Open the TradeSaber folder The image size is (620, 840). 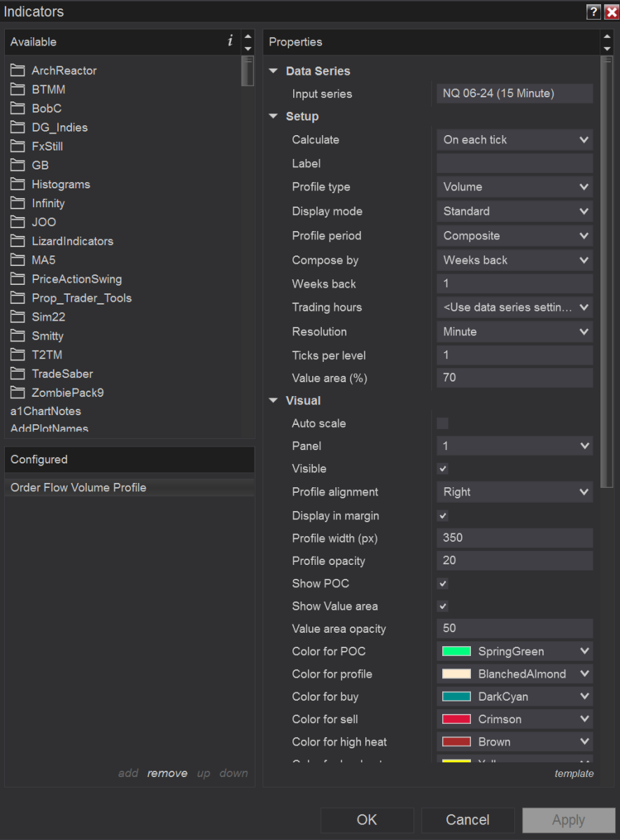tap(62, 374)
